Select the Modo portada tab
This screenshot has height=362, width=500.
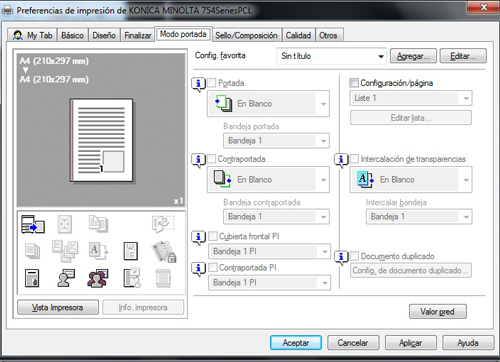pos(183,34)
